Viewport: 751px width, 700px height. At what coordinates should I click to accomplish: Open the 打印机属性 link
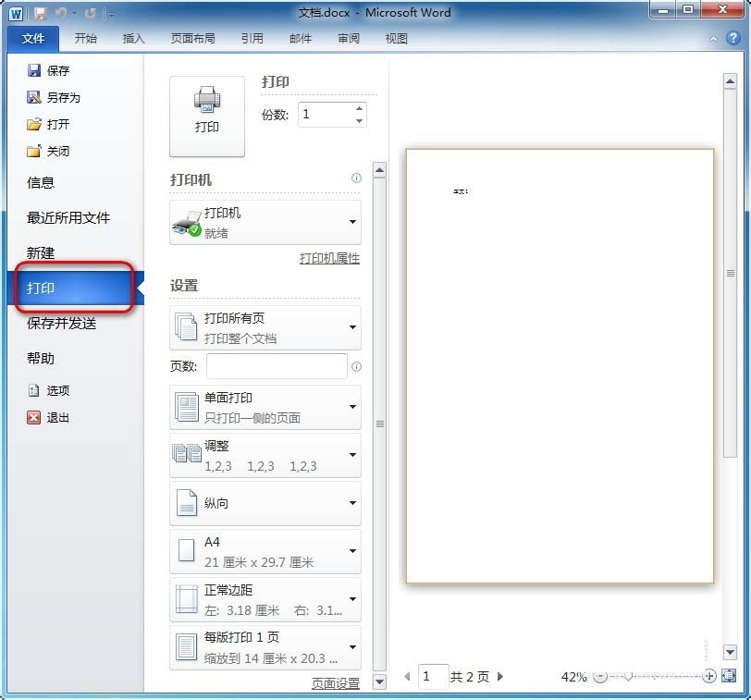[x=329, y=259]
